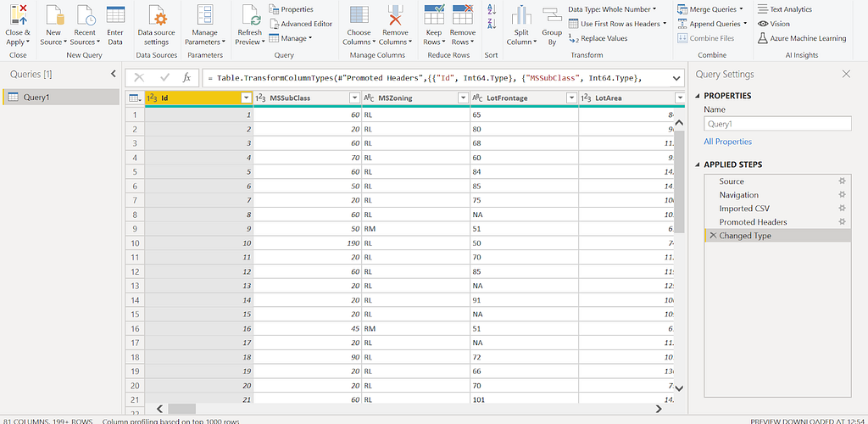Click Replace Values
Viewport: 868px width, 424px height.
[598, 38]
